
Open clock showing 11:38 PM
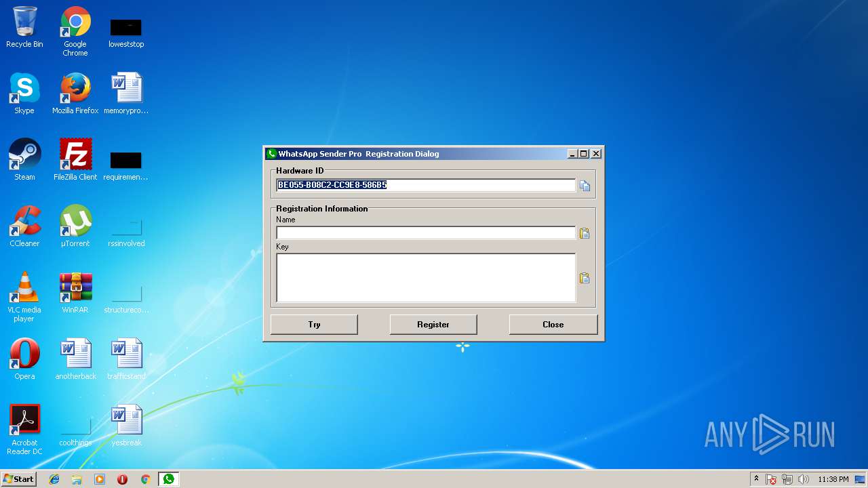coord(833,479)
